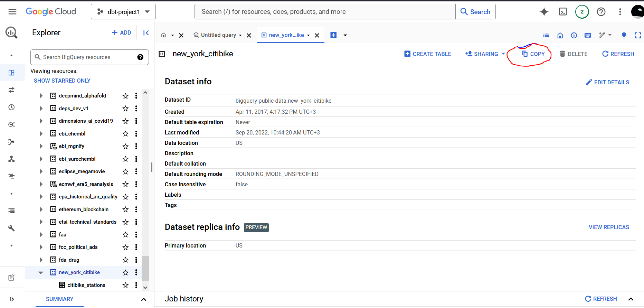Star the fda_drug dataset
The width and height of the screenshot is (644, 308).
tap(125, 260)
